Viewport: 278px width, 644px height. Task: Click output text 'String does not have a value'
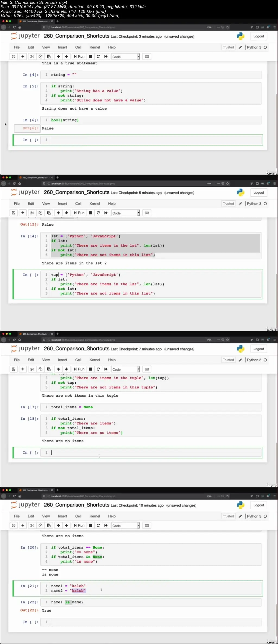(x=74, y=108)
